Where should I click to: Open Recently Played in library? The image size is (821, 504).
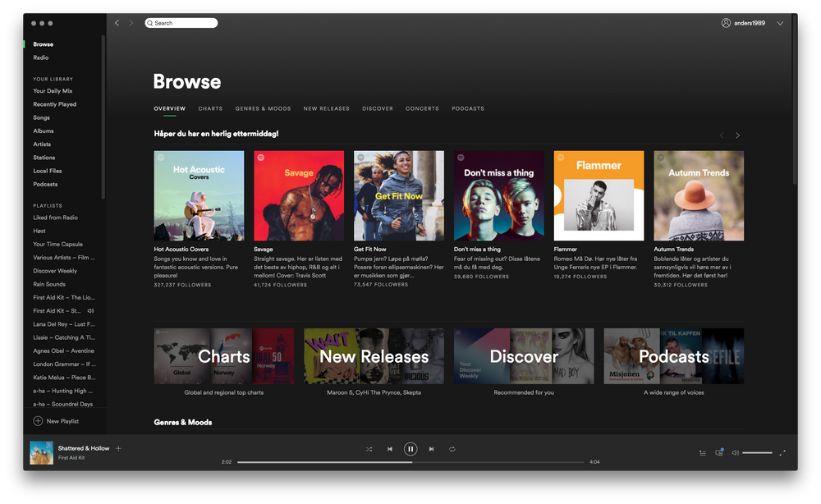point(54,104)
